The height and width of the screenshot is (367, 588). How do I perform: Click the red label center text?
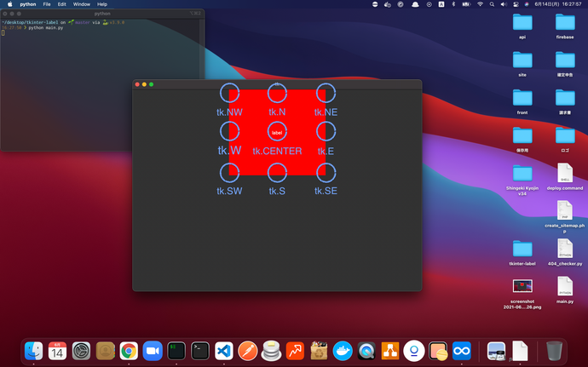[276, 132]
